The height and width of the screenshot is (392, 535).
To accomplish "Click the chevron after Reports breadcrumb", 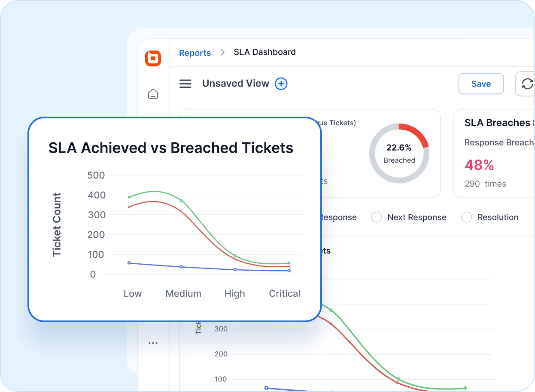I will [x=222, y=52].
